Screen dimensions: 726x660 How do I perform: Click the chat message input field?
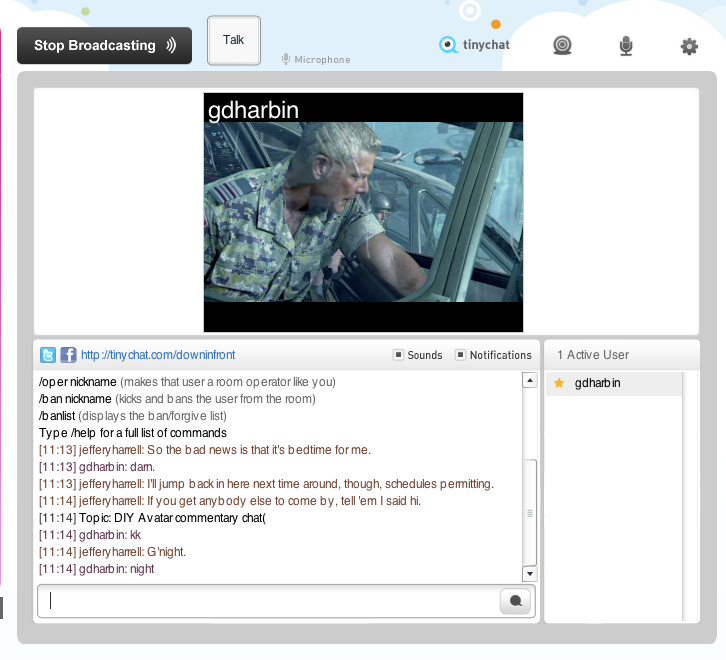pos(269,601)
